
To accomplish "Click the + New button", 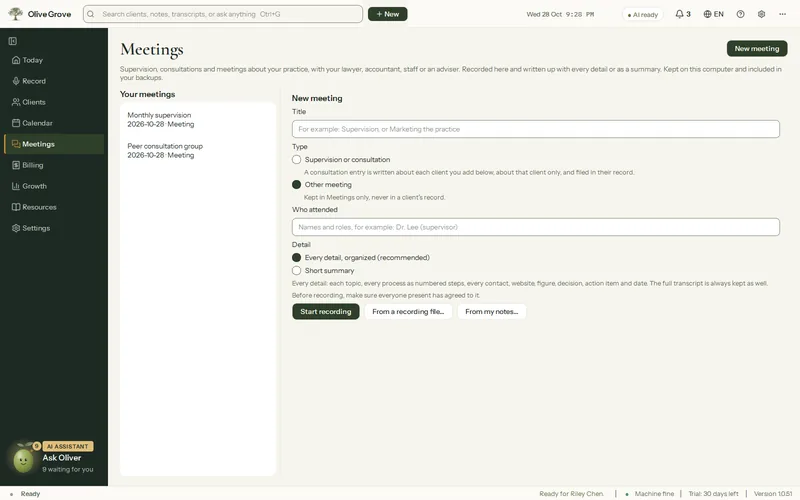I will tap(388, 14).
